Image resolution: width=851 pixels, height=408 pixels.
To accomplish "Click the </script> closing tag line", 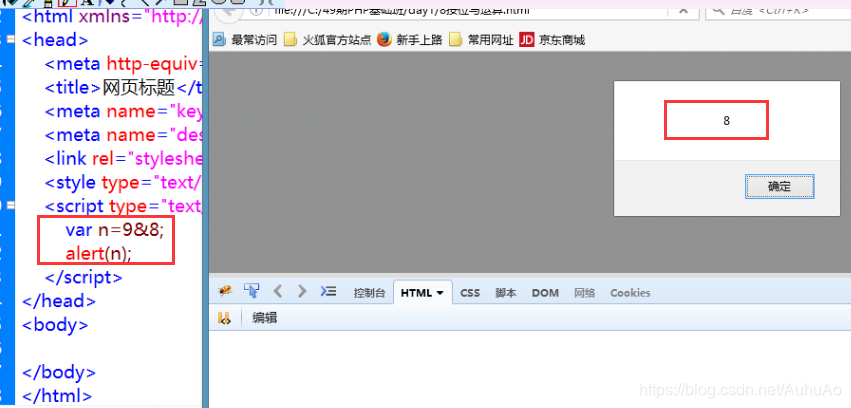I will pyautogui.click(x=84, y=277).
